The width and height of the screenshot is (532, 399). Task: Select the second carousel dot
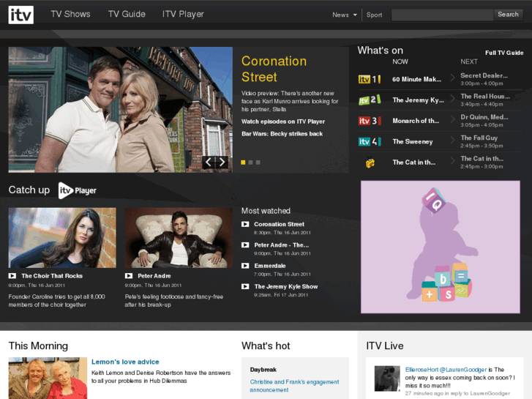[x=250, y=163]
